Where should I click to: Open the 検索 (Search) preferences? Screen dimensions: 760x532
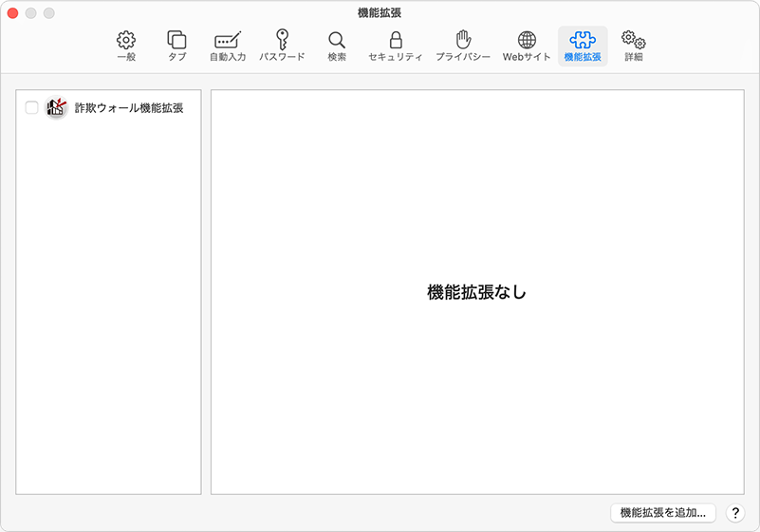(x=337, y=46)
